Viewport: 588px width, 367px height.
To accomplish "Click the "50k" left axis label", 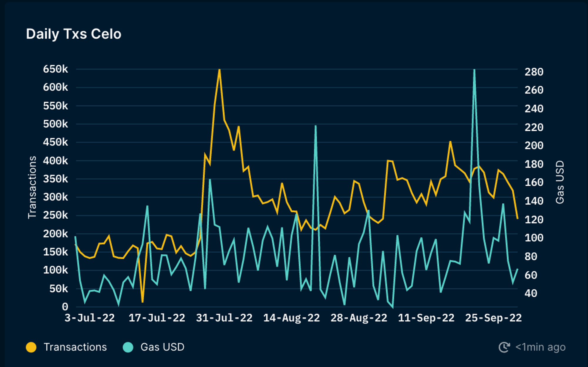I will pyautogui.click(x=59, y=289).
